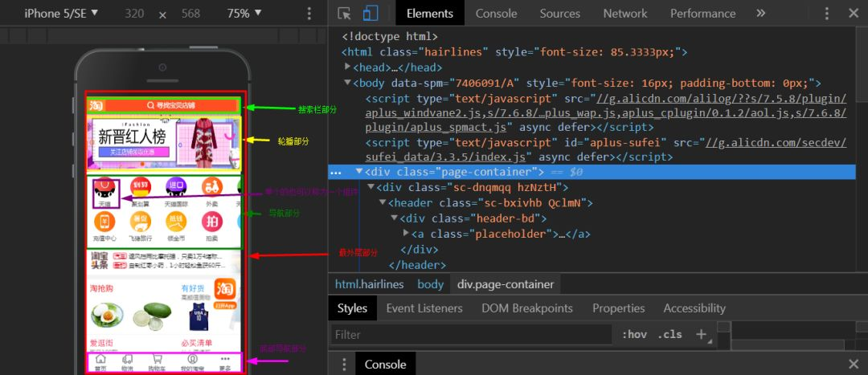
Task: Switch to the Performance tab
Action: click(x=702, y=14)
